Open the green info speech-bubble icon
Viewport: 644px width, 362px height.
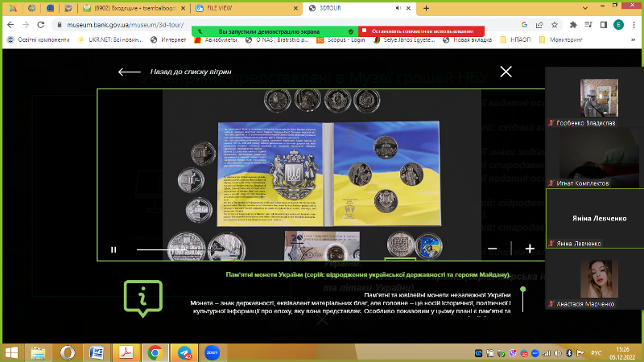point(143,298)
